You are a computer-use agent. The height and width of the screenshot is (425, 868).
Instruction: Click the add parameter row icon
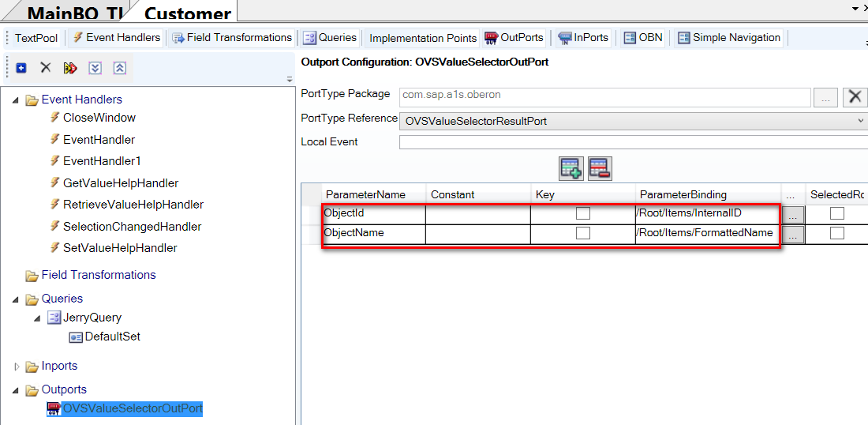tap(572, 168)
